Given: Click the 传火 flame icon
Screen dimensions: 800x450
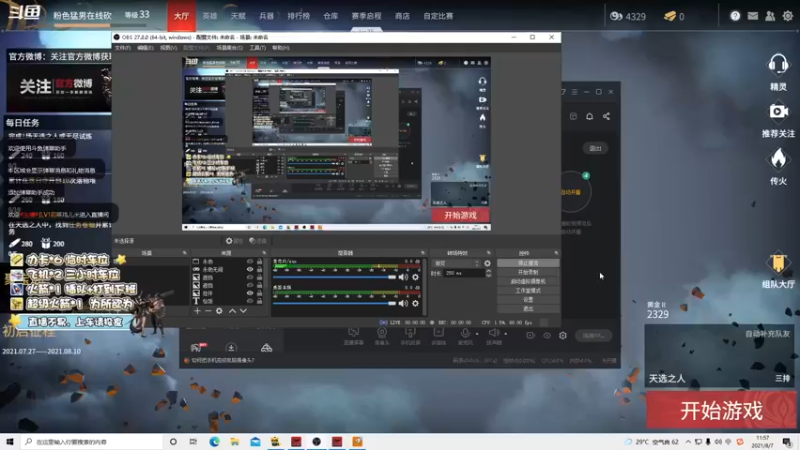Looking at the screenshot, I should (778, 159).
